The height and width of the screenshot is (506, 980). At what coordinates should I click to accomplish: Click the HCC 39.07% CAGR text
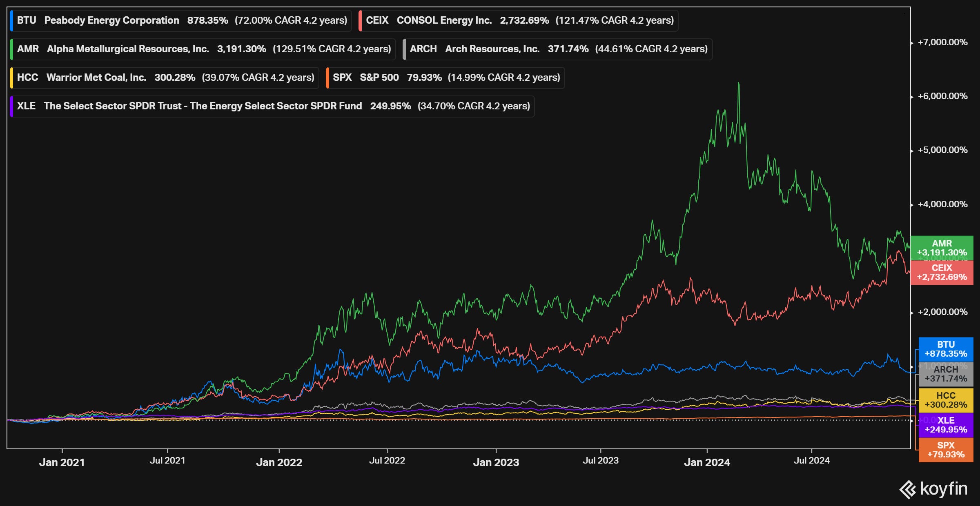[258, 78]
